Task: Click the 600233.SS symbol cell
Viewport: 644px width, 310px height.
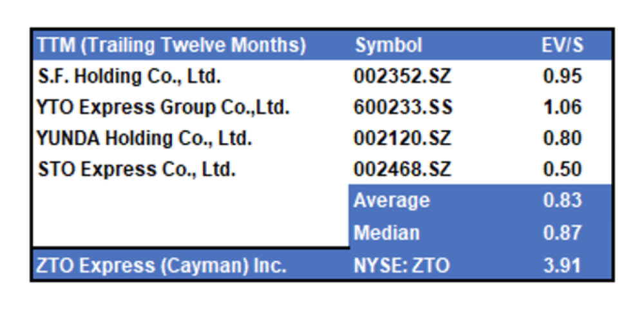Action: (x=403, y=108)
